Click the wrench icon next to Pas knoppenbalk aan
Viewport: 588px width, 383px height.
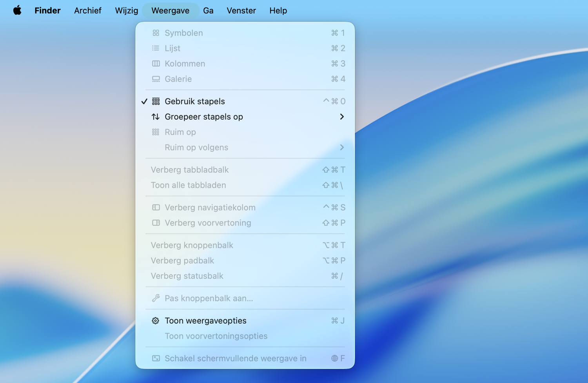coord(156,298)
